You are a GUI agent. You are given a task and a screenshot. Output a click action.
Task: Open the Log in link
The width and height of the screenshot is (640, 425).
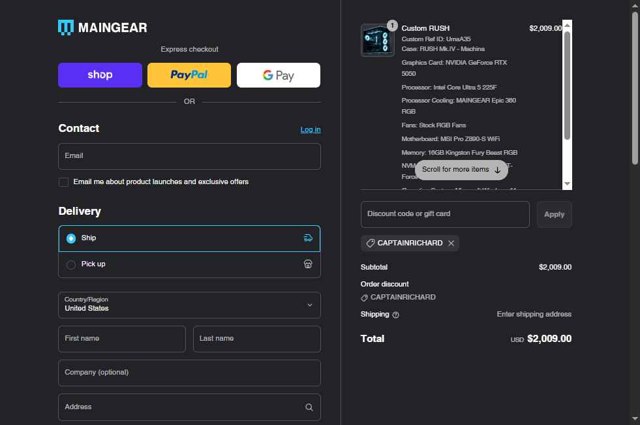point(311,130)
